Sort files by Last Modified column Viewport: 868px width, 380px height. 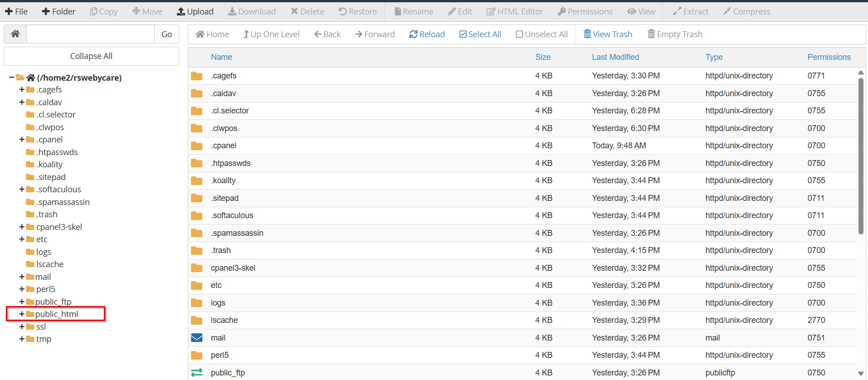point(615,57)
